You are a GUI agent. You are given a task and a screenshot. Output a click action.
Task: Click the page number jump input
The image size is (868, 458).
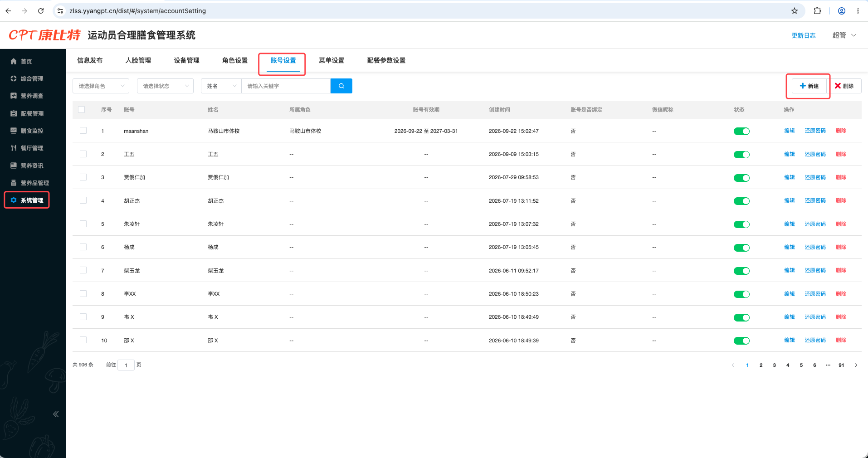click(x=126, y=365)
